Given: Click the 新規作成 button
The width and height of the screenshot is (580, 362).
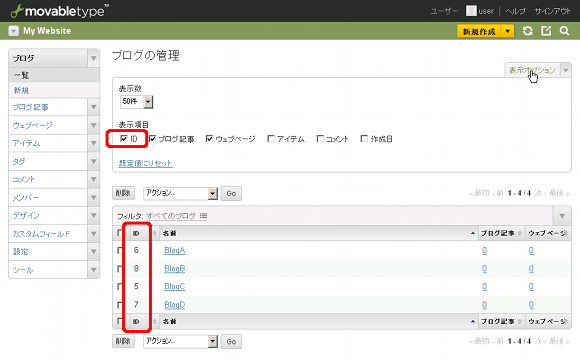Looking at the screenshot, I should pyautogui.click(x=479, y=31).
